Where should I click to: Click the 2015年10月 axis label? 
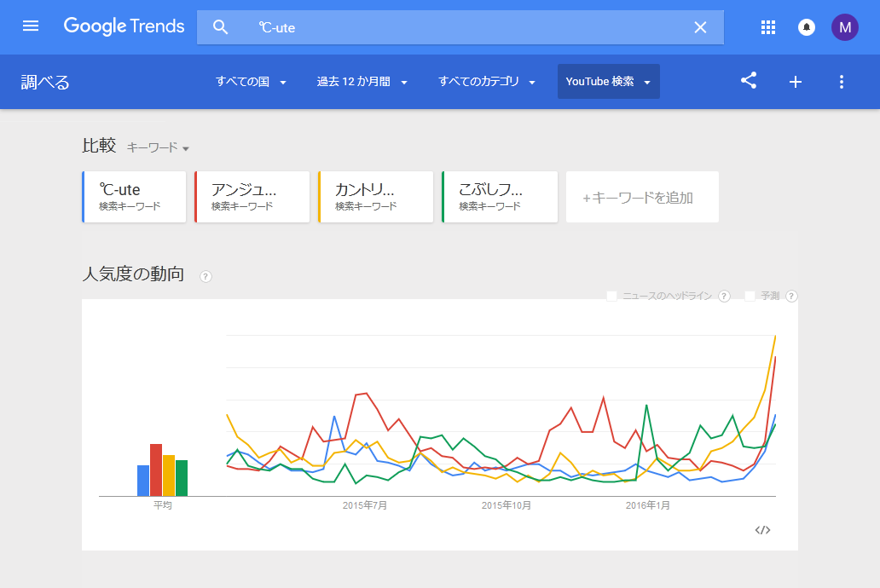coord(507,505)
